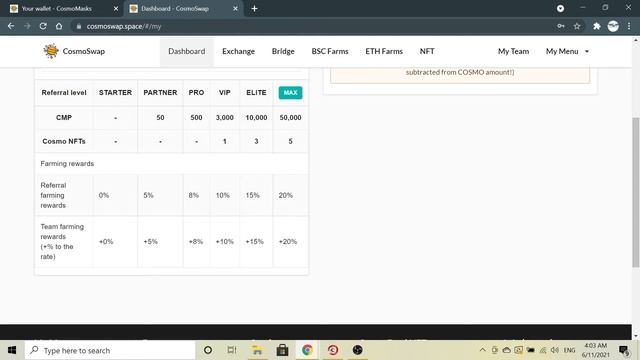Open My Team page

513,51
